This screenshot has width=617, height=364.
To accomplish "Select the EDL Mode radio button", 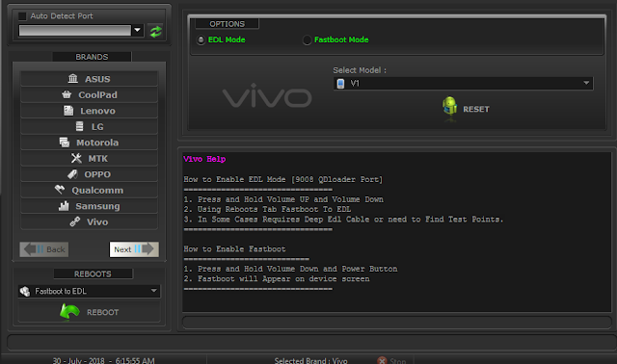I will pyautogui.click(x=201, y=40).
